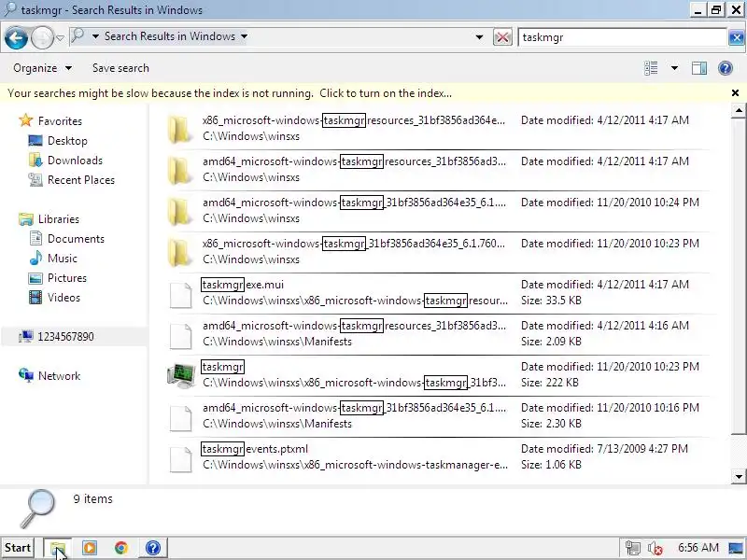Screen dimensions: 747x560
Task: Clear the search box text
Action: 736,37
